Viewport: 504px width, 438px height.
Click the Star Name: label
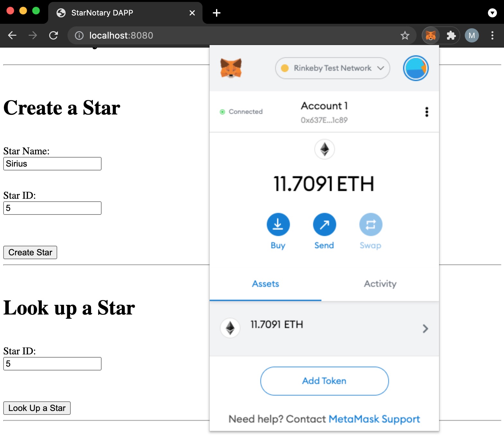26,151
